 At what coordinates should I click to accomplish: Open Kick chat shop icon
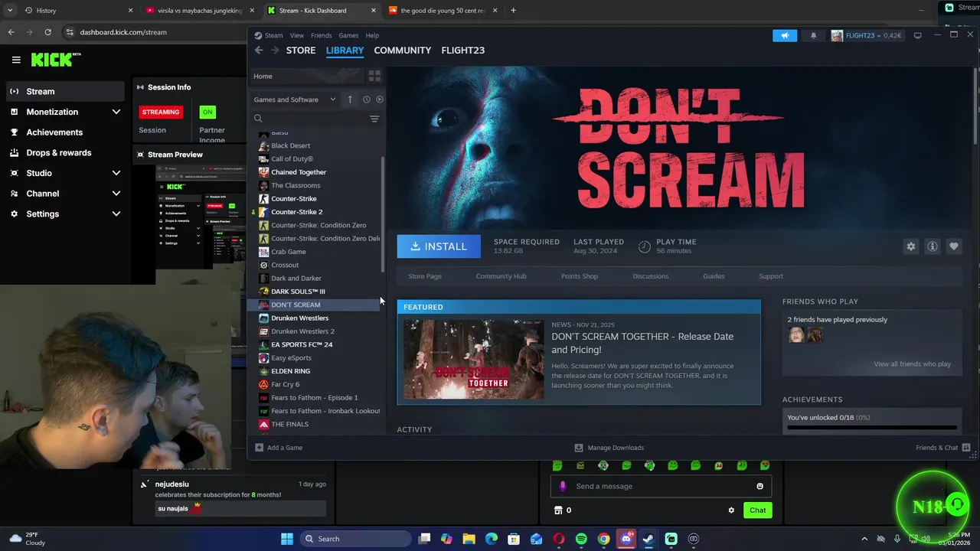pos(558,510)
